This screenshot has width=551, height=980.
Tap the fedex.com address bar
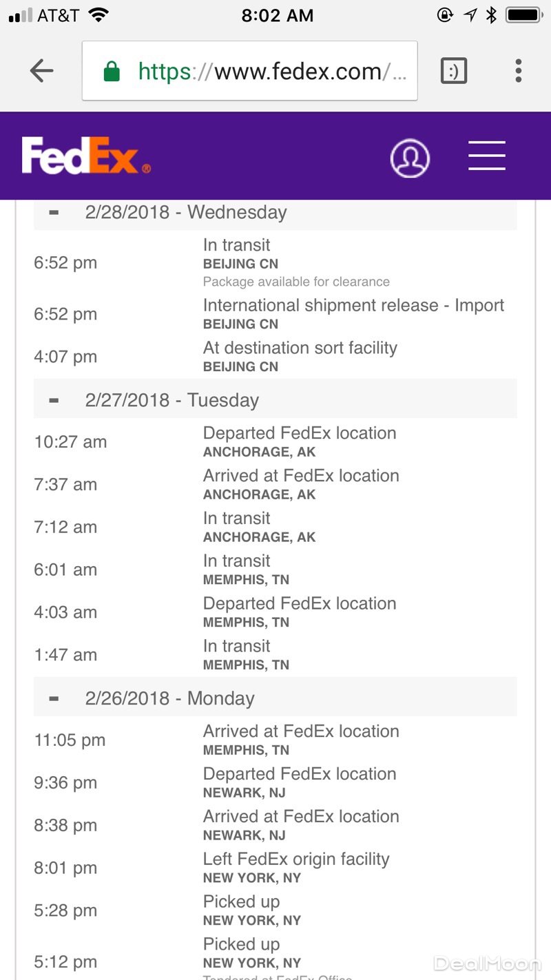[x=262, y=71]
